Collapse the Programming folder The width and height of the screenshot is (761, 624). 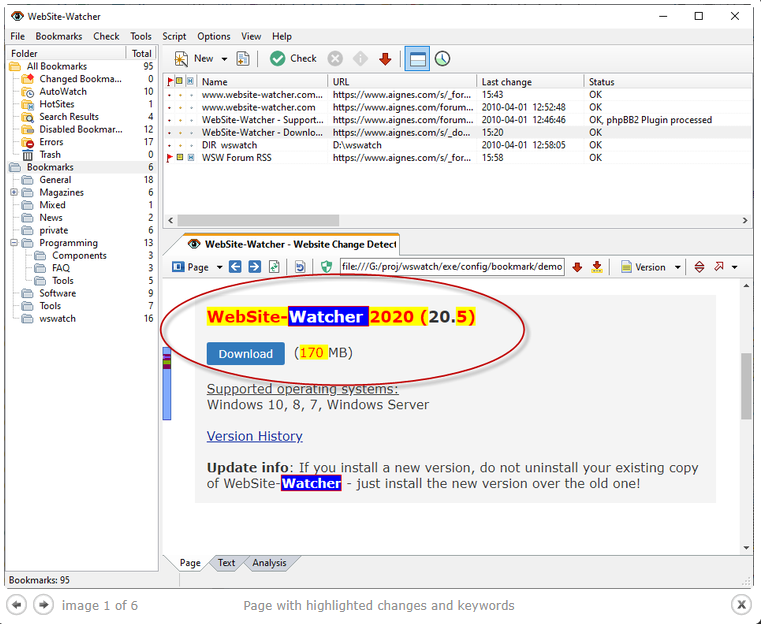pos(14,243)
